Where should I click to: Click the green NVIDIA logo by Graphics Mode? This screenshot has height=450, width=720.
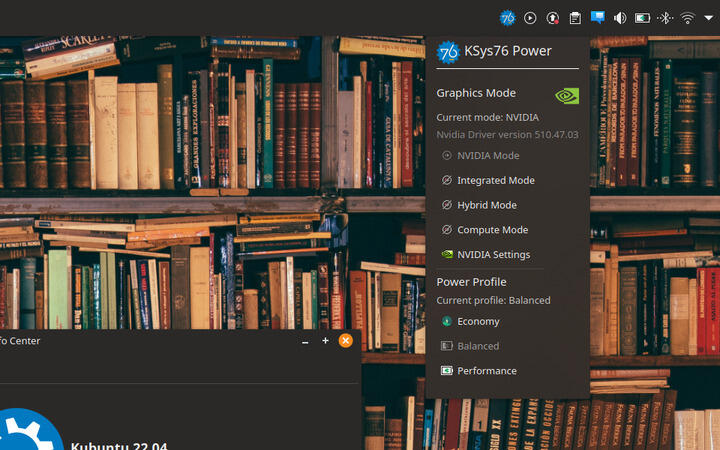coord(567,96)
